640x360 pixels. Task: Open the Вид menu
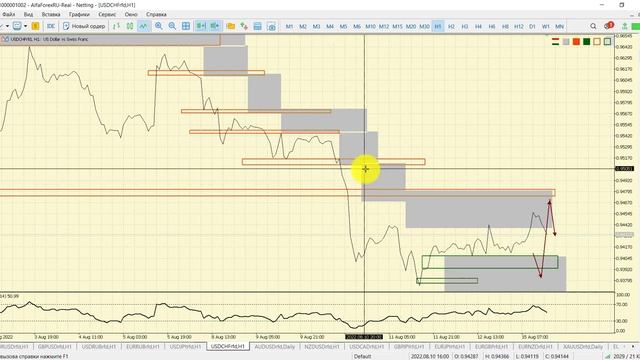click(x=28, y=14)
